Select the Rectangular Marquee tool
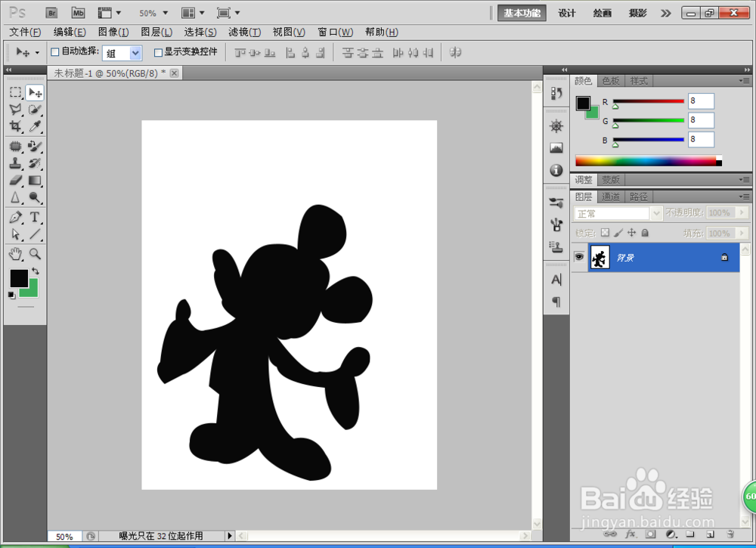The image size is (756, 548). click(15, 92)
